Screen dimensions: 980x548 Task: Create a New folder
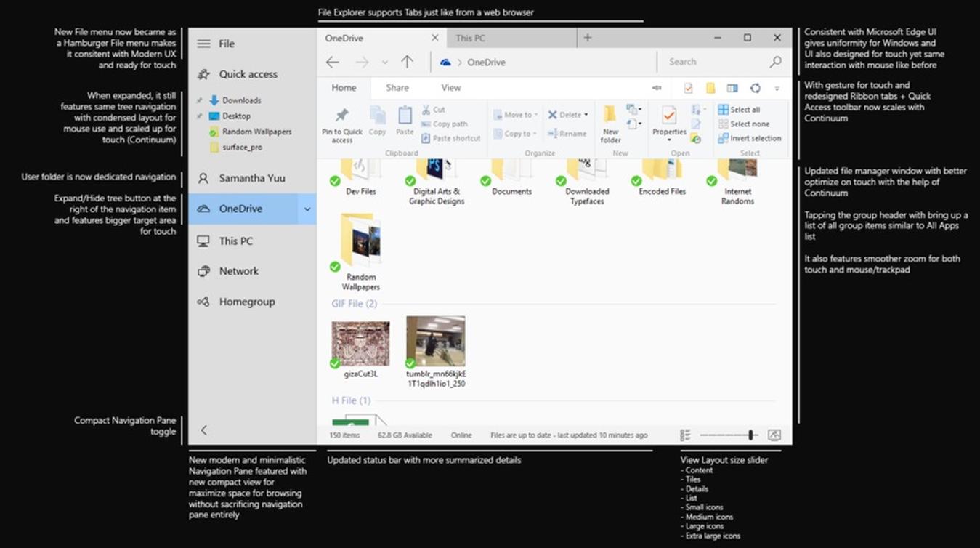pyautogui.click(x=611, y=125)
